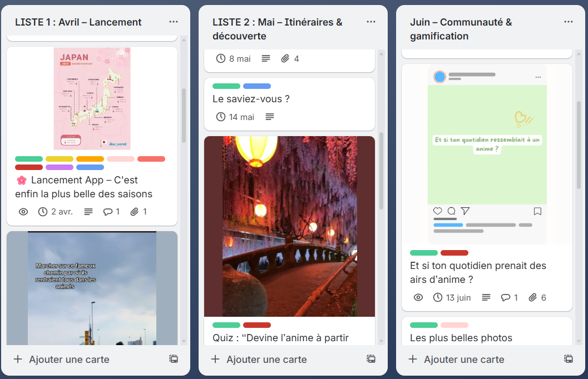Click the paperclip showing 6 attachments

(533, 297)
